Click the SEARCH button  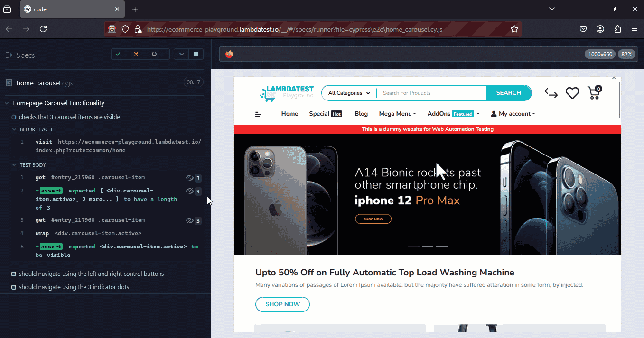point(508,93)
